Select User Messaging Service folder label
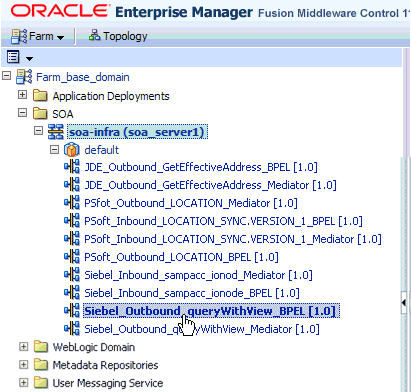 (x=108, y=383)
